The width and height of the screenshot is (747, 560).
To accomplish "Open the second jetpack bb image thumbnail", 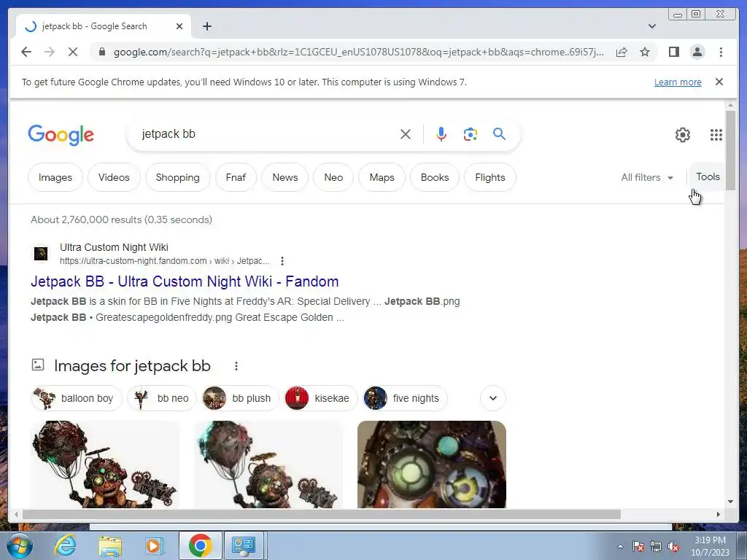I will click(268, 464).
